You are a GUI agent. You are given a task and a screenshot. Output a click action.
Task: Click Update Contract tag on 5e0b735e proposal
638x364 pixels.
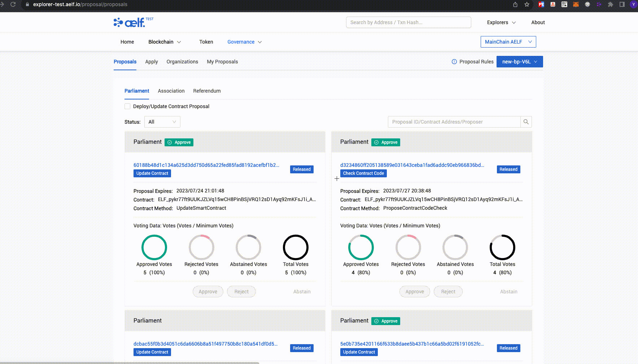click(x=359, y=352)
